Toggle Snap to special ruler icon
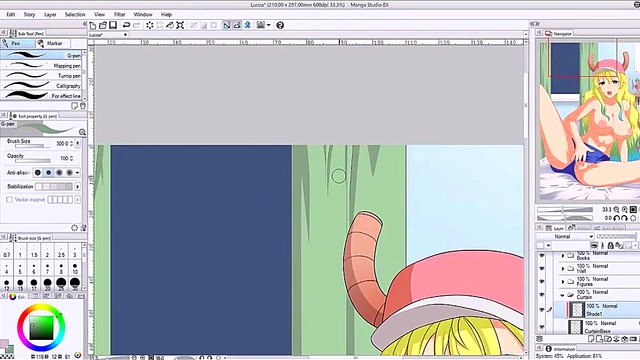Image resolution: width=640 pixels, height=360 pixels. point(237,25)
